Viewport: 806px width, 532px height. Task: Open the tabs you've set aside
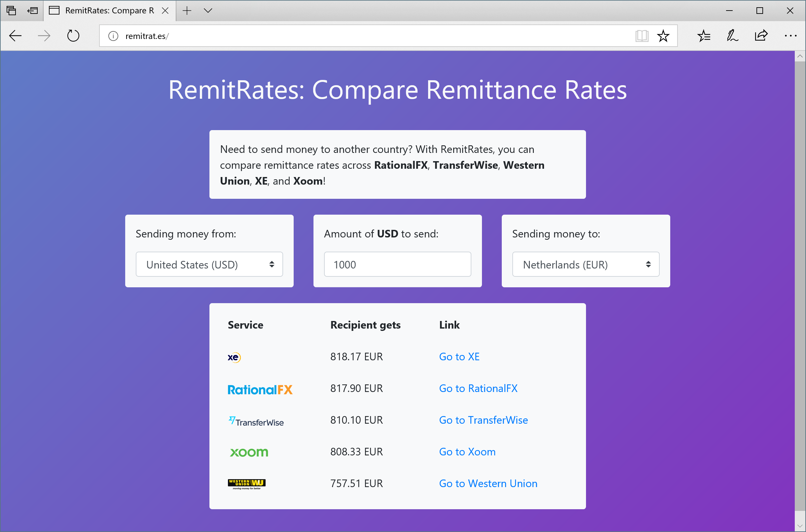coord(11,11)
